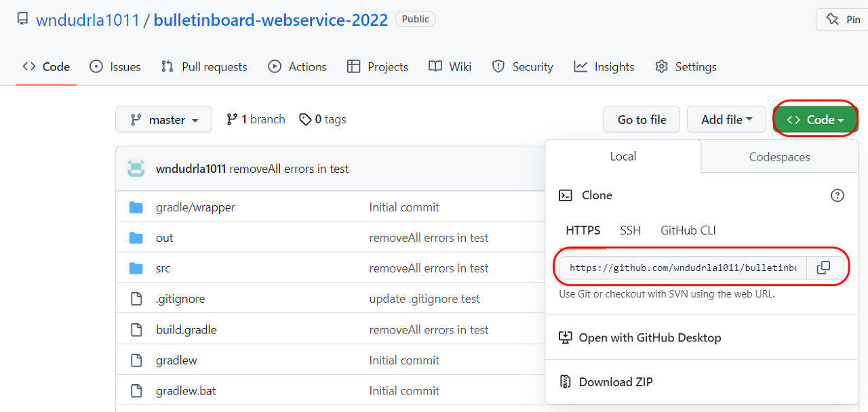View the 0 tags link

[x=322, y=119]
